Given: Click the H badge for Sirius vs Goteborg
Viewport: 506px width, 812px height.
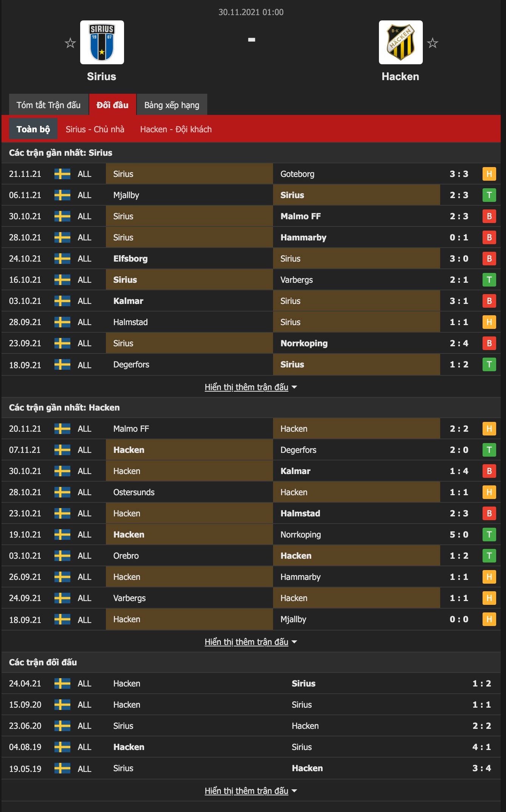Looking at the screenshot, I should (x=489, y=174).
